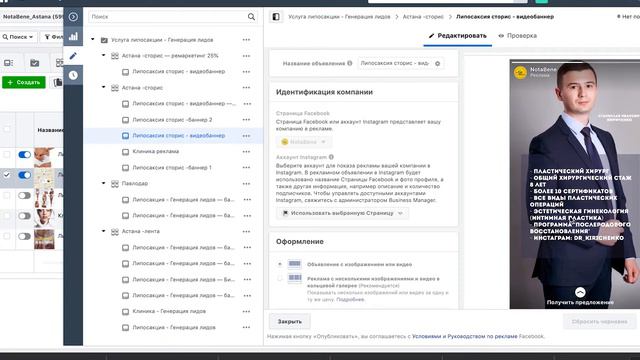Select the carousel Реклама с несколькими изображениями option
This screenshot has width=640, height=360.
coord(280,278)
